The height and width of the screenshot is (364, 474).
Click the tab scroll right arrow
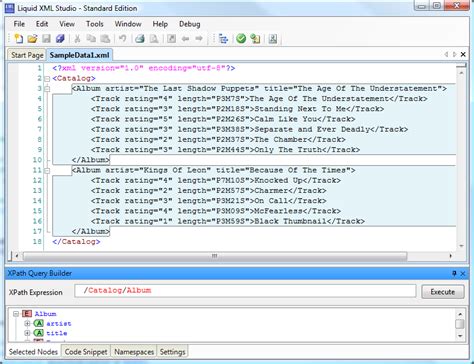click(x=454, y=54)
